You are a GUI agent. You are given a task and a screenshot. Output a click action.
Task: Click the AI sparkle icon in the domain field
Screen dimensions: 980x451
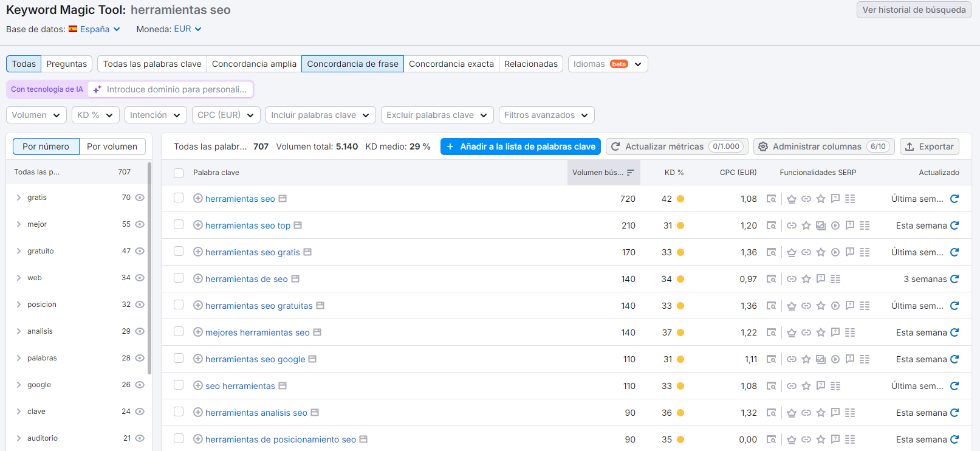click(x=97, y=89)
